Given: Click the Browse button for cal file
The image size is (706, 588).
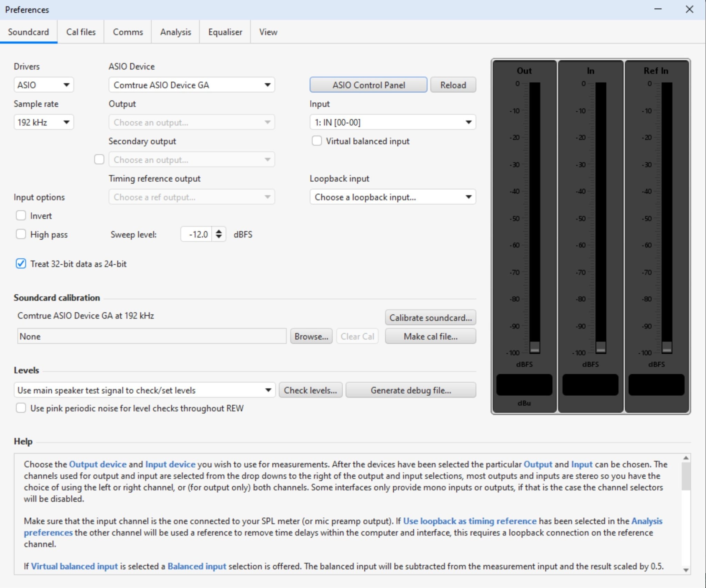Looking at the screenshot, I should tap(311, 336).
